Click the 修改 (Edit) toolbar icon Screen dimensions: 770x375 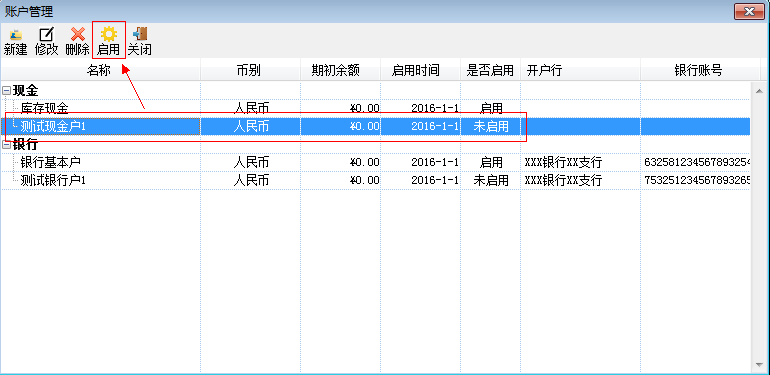(47, 35)
